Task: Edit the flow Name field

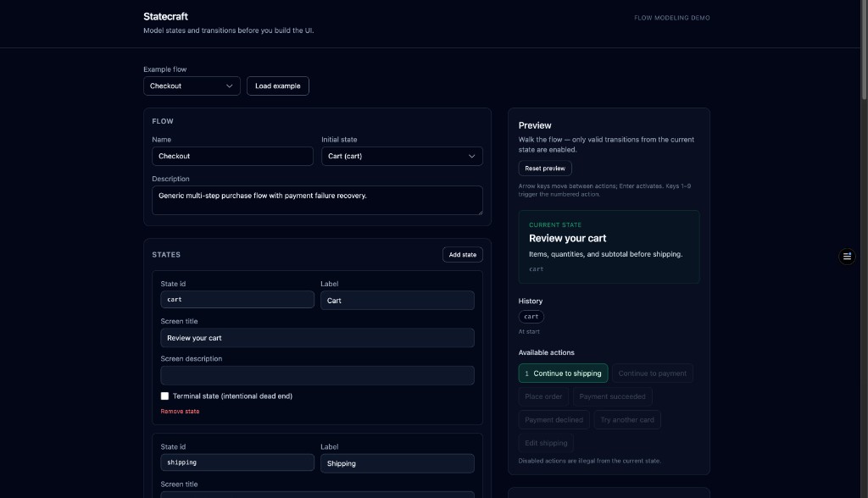Action: pyautogui.click(x=232, y=156)
